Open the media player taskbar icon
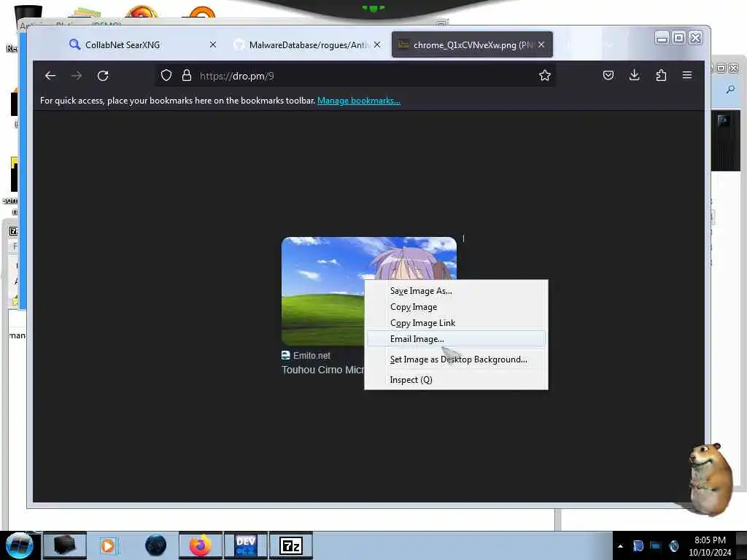Viewport: 747px width, 560px height. [108, 545]
